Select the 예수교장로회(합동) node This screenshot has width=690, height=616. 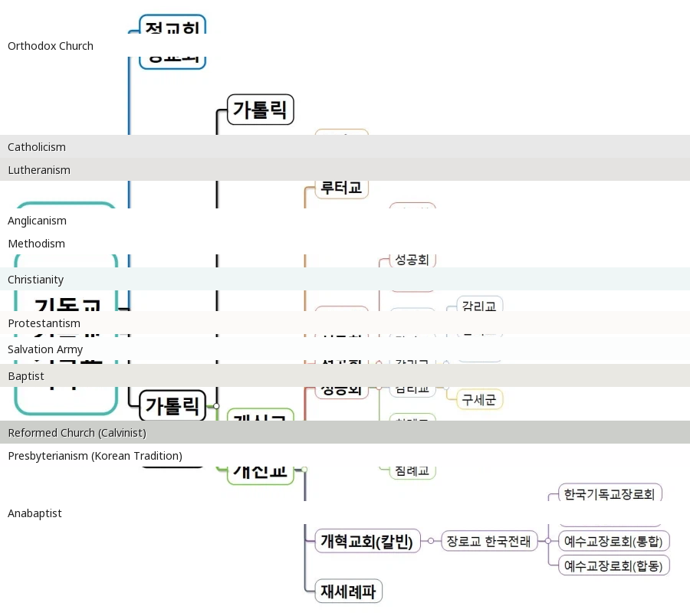[x=613, y=565]
